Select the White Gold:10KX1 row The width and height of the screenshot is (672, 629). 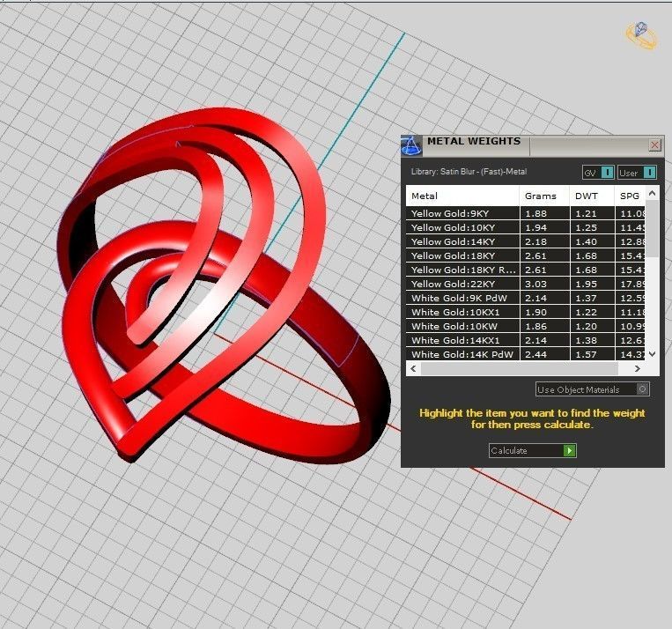(526, 312)
